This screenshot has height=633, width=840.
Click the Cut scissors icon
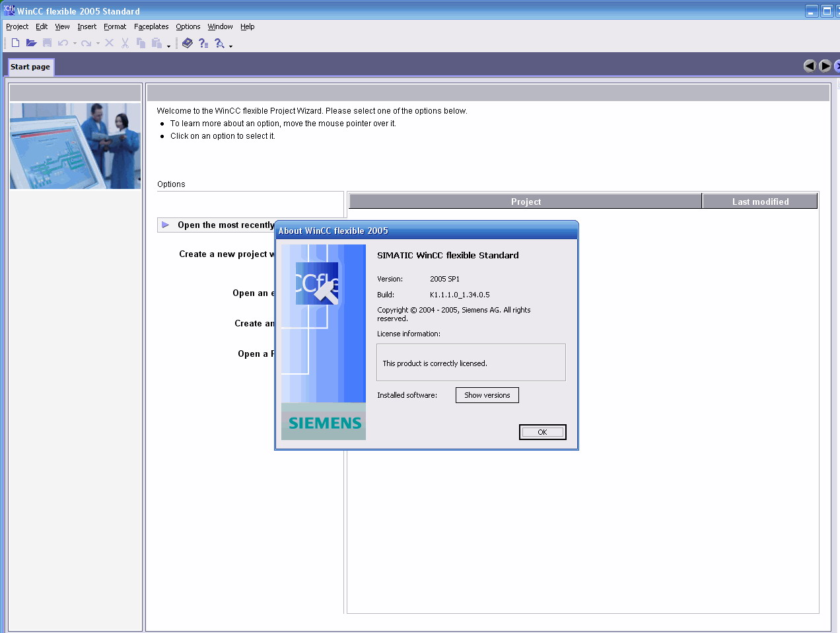click(125, 43)
